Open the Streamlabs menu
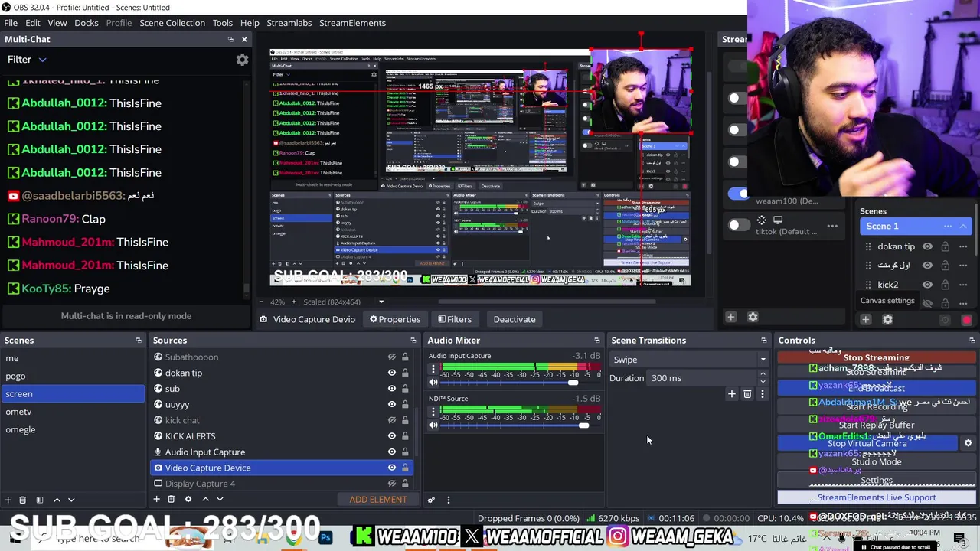 [x=289, y=23]
